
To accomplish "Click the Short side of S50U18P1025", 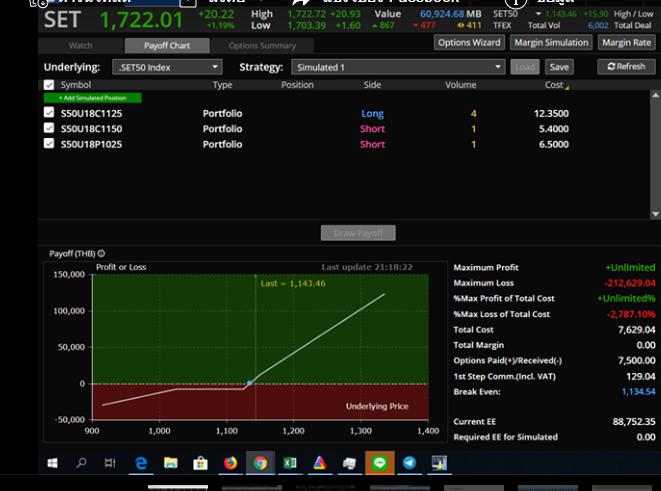I will tap(372, 144).
